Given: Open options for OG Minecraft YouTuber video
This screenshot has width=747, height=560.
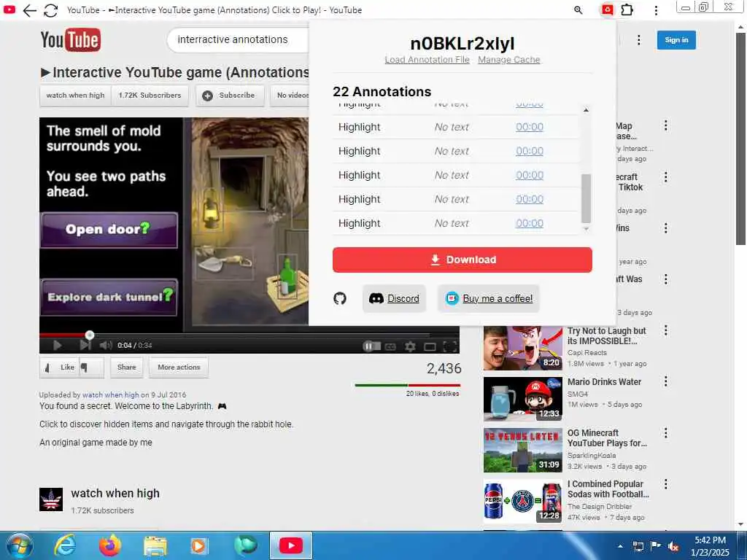Looking at the screenshot, I should (665, 433).
